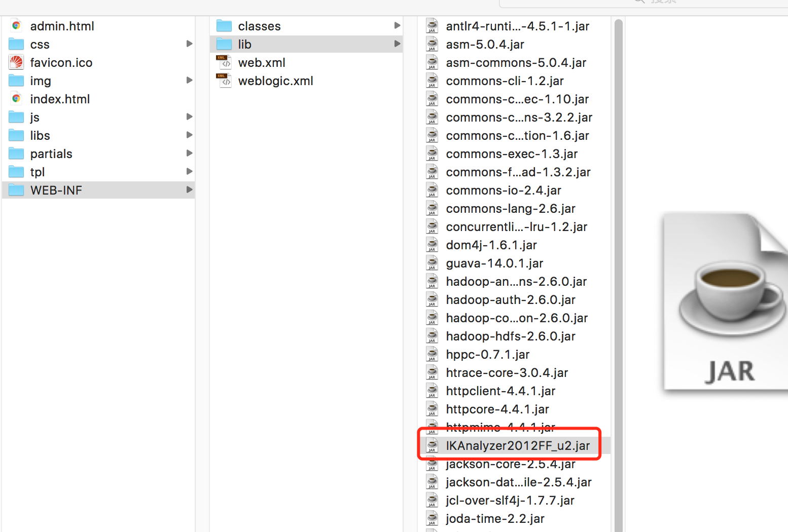
Task: Expand the css folder arrow
Action: click(189, 44)
